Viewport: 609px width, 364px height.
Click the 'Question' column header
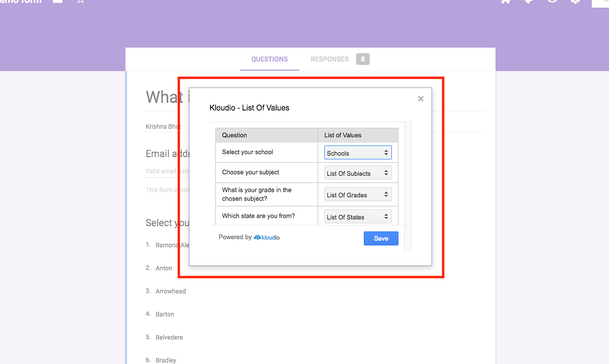pos(266,135)
